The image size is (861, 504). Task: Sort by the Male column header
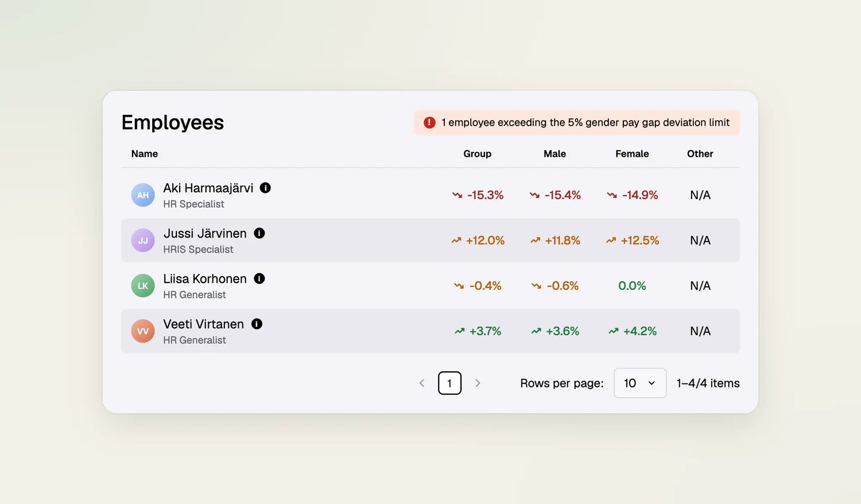[x=555, y=154]
